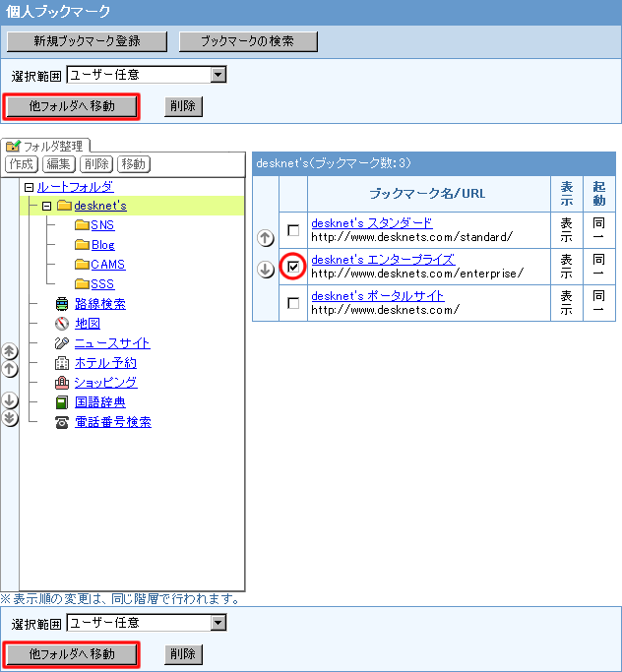The image size is (622, 672).
Task: Move folder to bottom with double down arrow
Action: (x=10, y=418)
